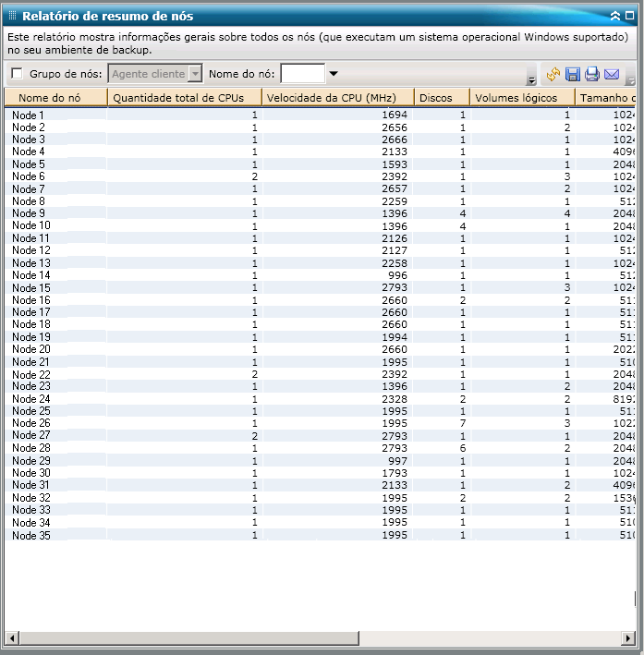Click the CPU count 2 for Node 27
644x655 pixels.
254,436
